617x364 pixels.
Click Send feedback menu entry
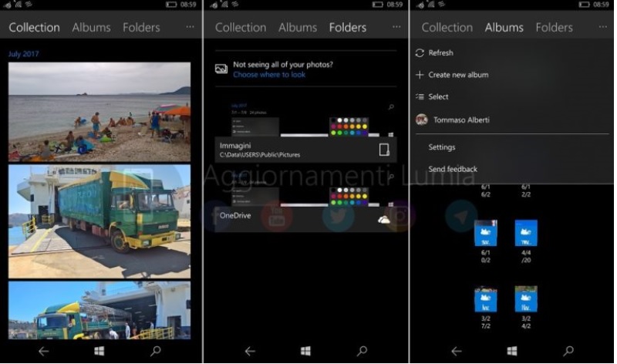click(453, 169)
